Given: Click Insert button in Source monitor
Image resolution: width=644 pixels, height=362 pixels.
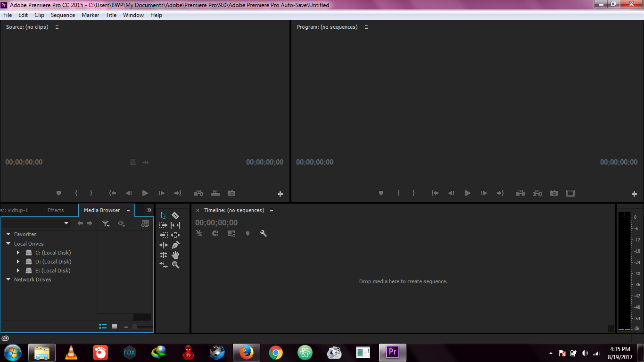Looking at the screenshot, I should coord(198,193).
